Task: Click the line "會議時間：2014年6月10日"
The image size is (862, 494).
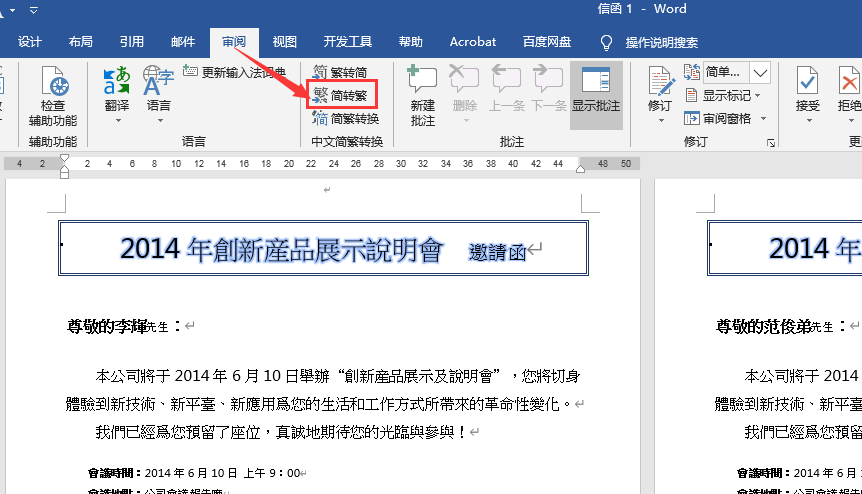Action: pyautogui.click(x=194, y=473)
